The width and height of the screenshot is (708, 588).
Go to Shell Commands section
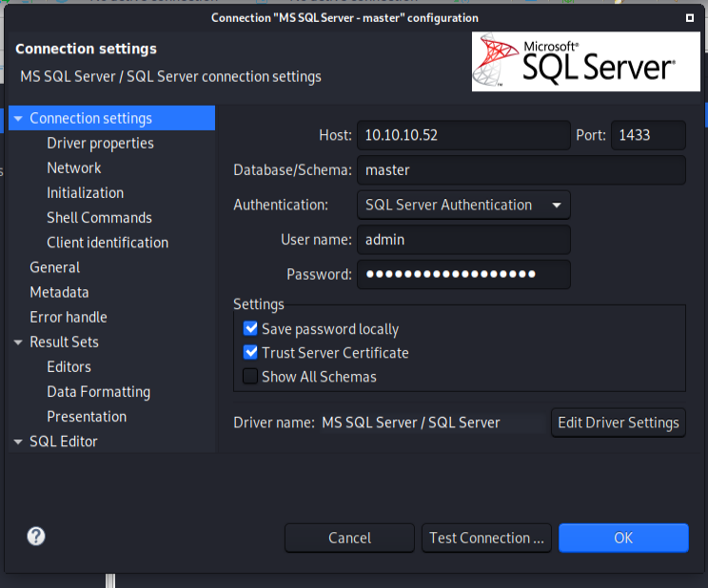[99, 217]
